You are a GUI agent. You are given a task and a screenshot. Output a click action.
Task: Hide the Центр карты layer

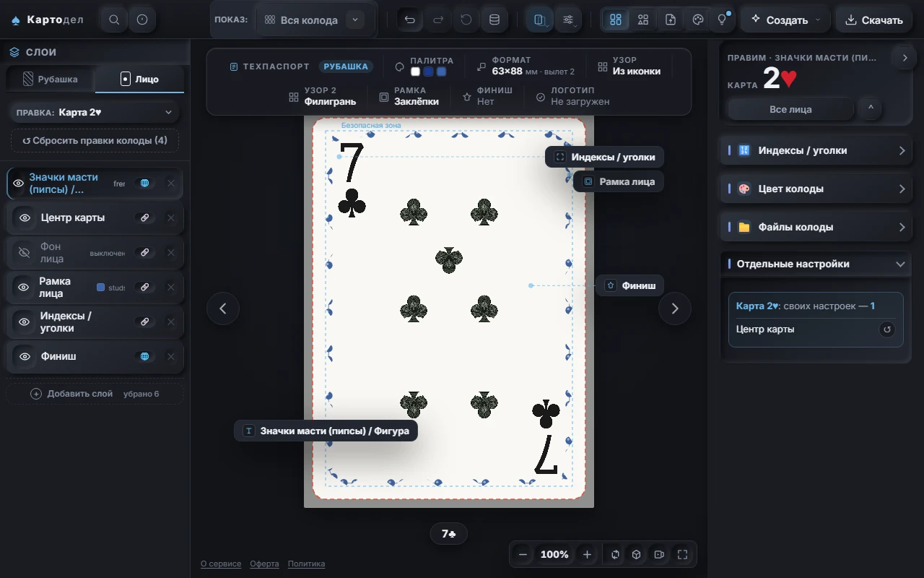25,217
